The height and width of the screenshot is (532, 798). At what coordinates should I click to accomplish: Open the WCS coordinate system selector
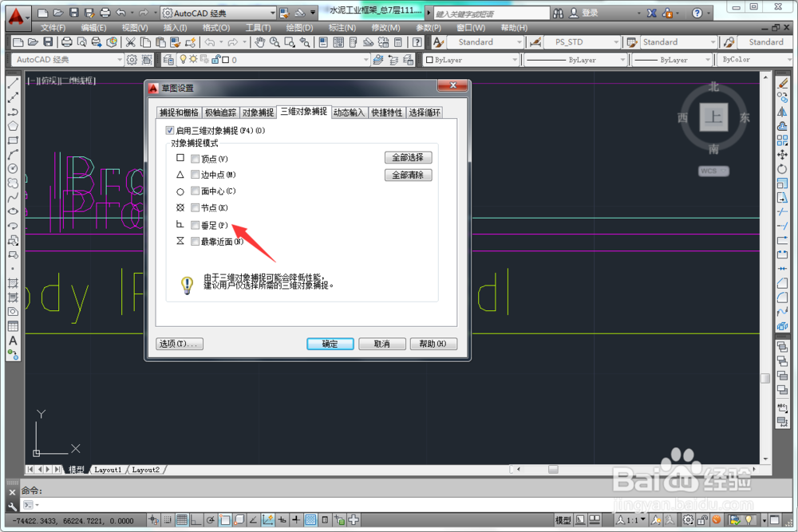(713, 171)
